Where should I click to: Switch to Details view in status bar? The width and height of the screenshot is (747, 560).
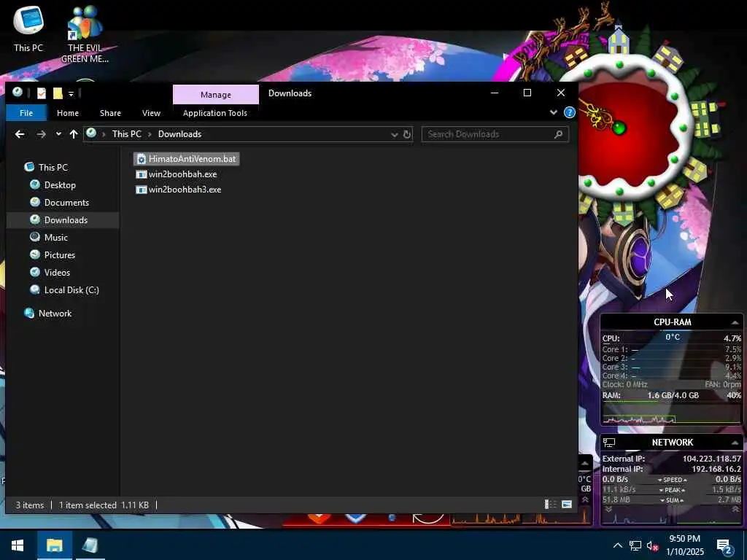tap(551, 505)
